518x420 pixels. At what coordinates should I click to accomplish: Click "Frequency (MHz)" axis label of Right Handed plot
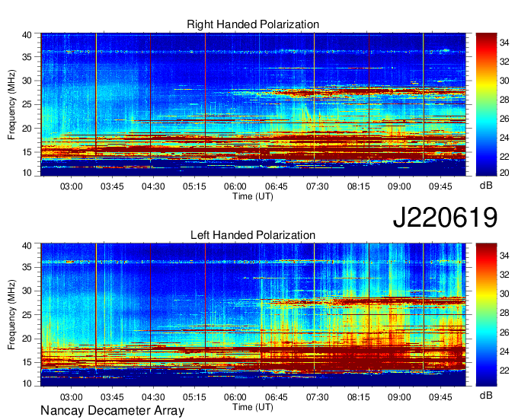click(x=11, y=104)
